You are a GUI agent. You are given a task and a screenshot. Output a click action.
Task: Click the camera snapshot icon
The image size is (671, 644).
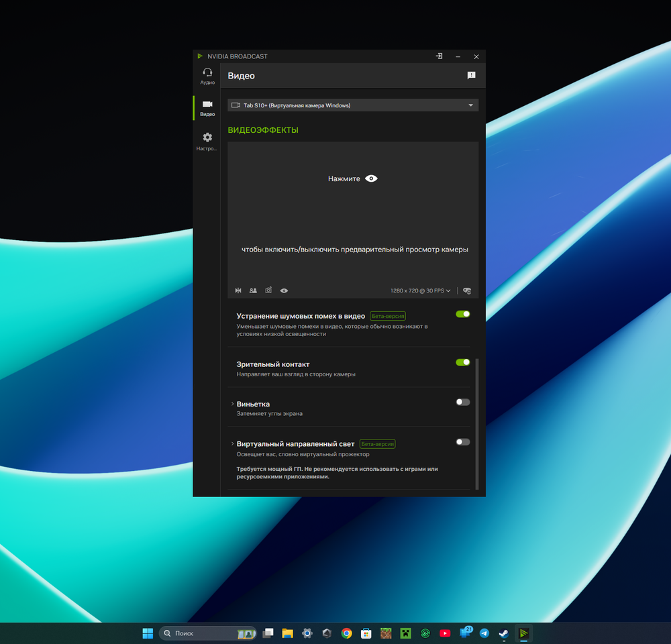click(268, 290)
